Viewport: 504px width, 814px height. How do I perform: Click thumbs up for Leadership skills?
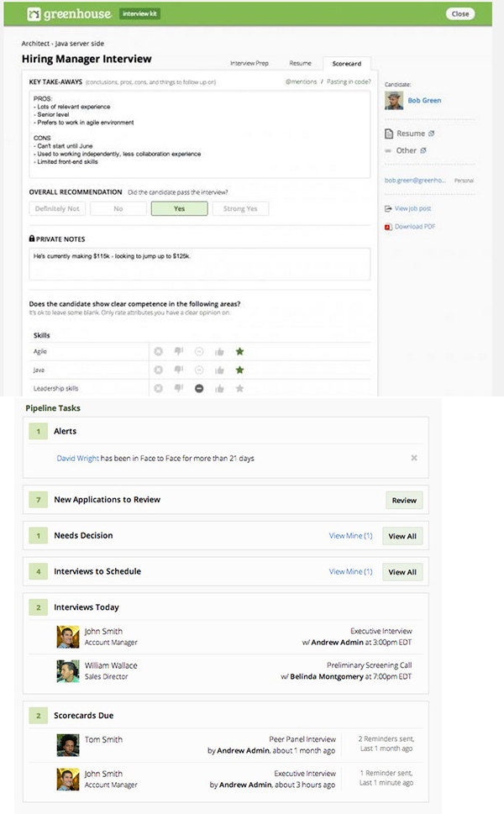(219, 388)
